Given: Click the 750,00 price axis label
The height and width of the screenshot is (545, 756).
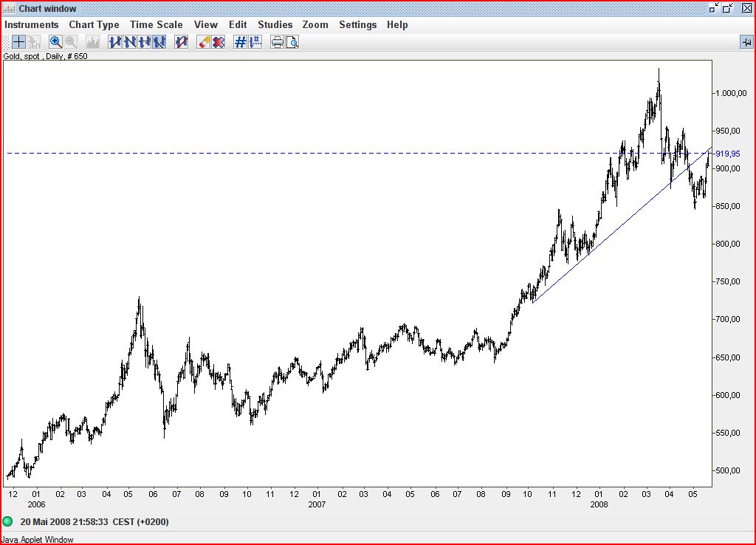Looking at the screenshot, I should click(727, 281).
